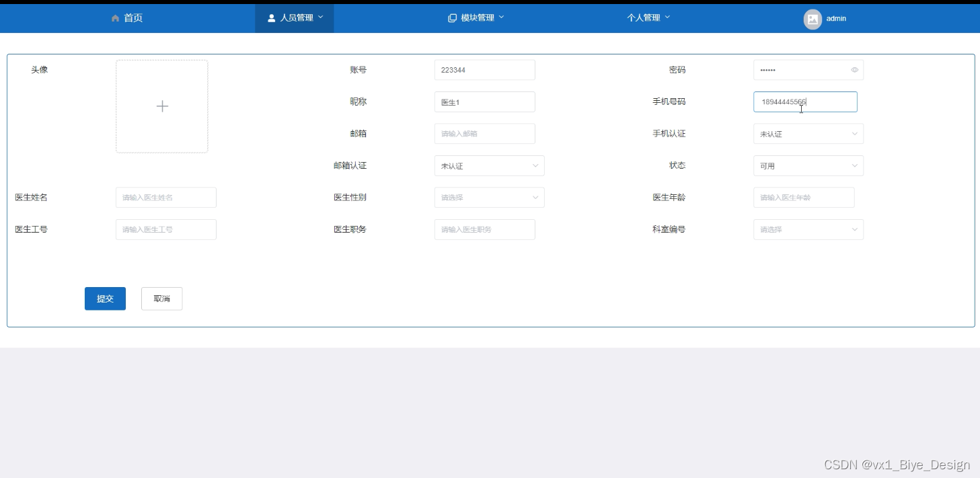Click the 医生性别 label text
This screenshot has width=980, height=478.
[350, 198]
